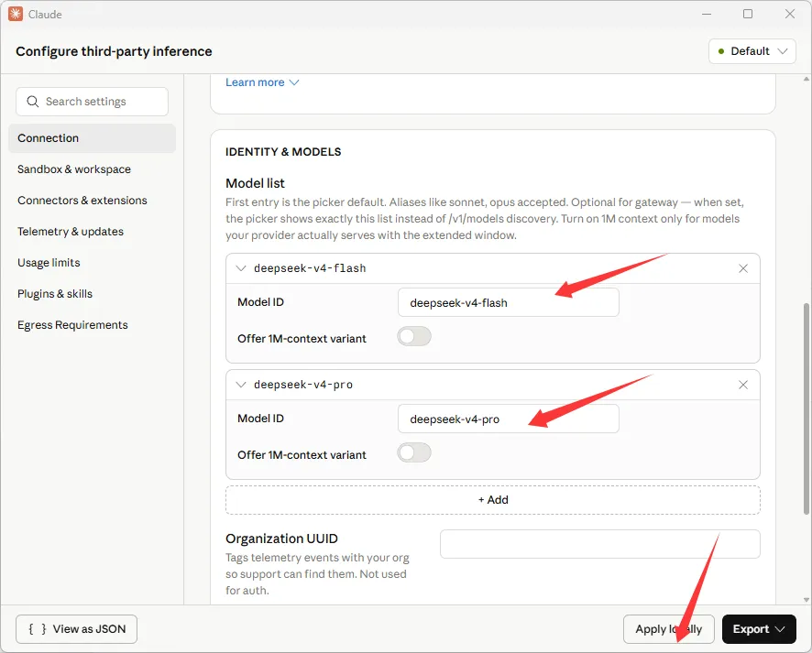Open the Export dropdown menu
Viewport: 812px width, 653px height.
(759, 629)
